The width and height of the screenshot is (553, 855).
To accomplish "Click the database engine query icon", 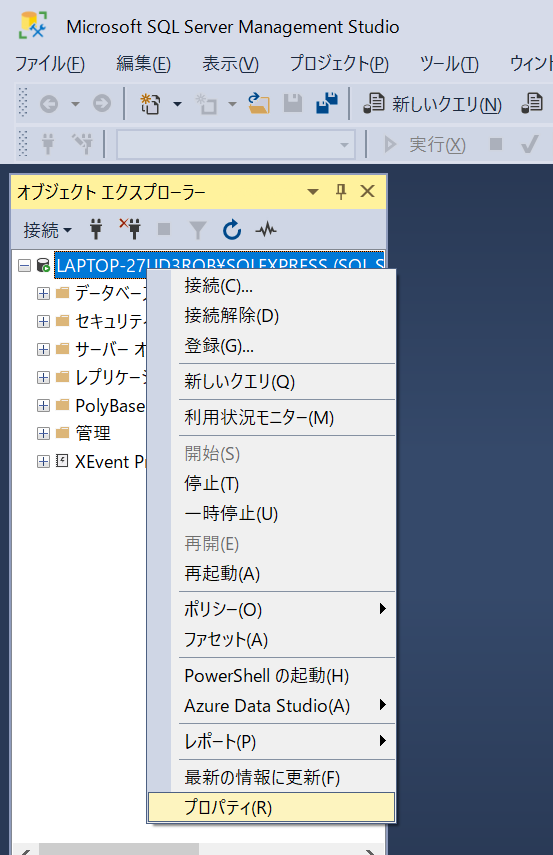I will pos(532,103).
